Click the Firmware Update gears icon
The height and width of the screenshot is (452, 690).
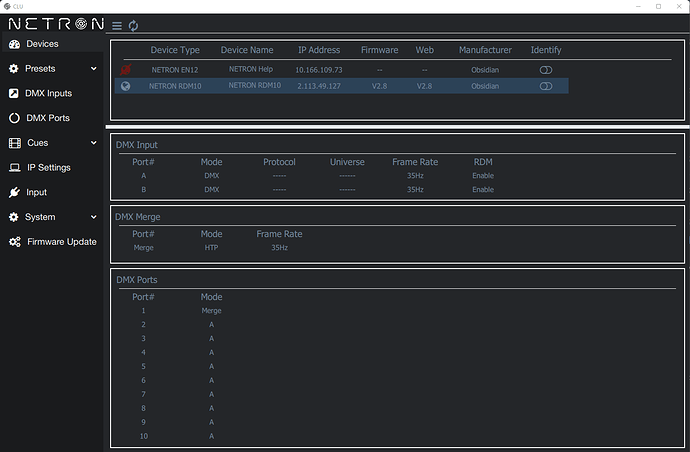click(15, 242)
